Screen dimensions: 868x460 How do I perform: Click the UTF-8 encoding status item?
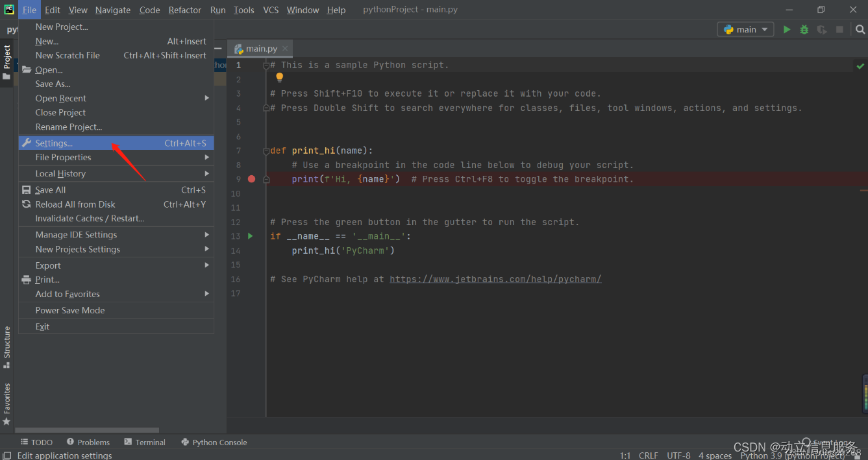pos(678,455)
